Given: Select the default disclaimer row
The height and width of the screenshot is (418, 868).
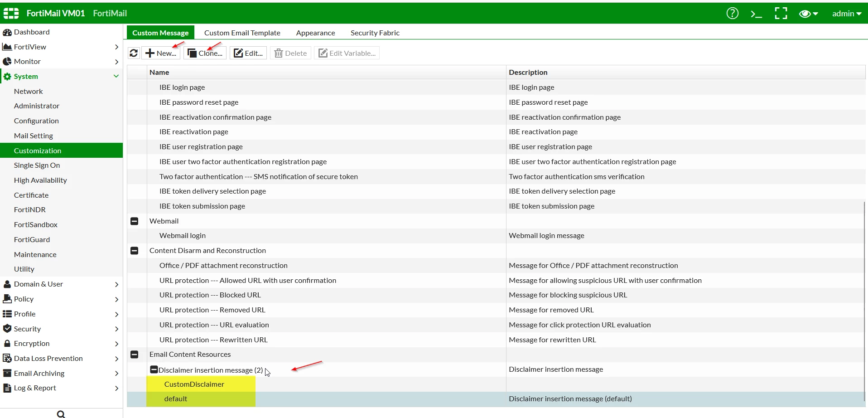Looking at the screenshot, I should pos(496,399).
